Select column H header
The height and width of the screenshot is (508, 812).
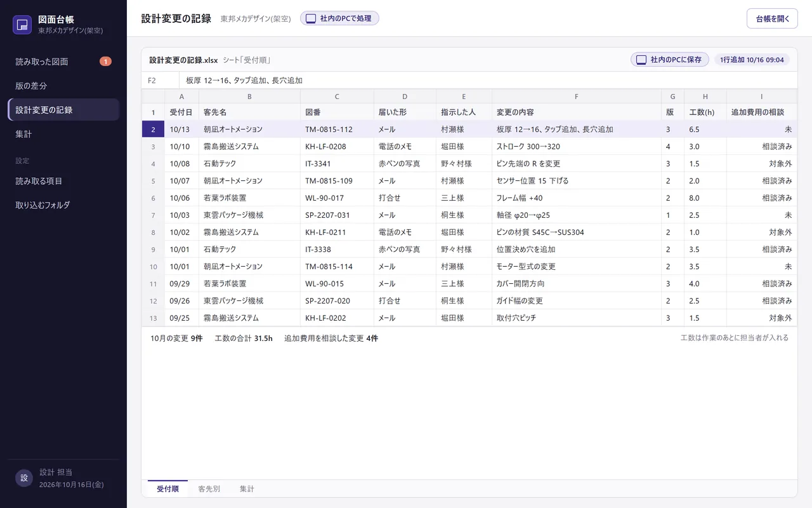705,97
